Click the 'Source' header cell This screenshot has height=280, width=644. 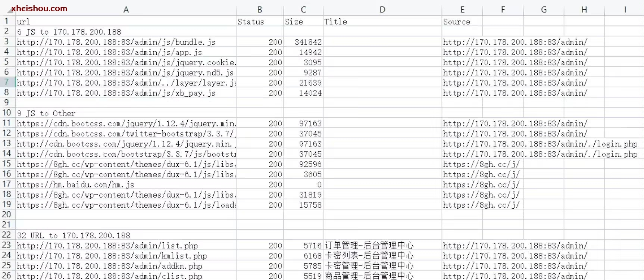point(462,21)
